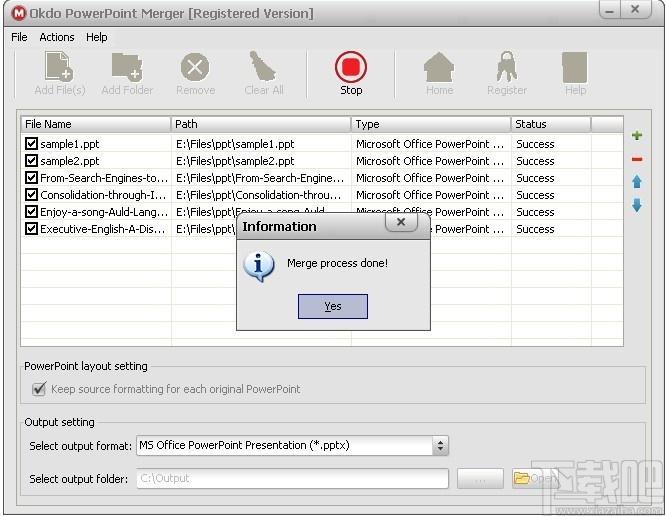Click path E:\Files\ppt\sample2.ppt
Image resolution: width=666 pixels, height=516 pixels.
tap(235, 161)
